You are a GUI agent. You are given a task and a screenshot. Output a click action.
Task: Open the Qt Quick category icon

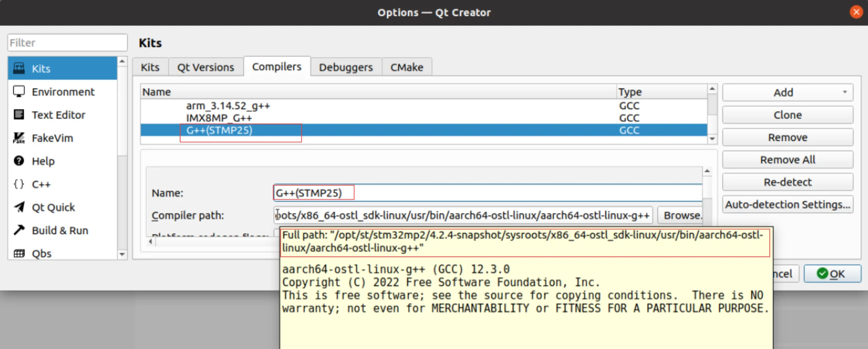(x=19, y=207)
